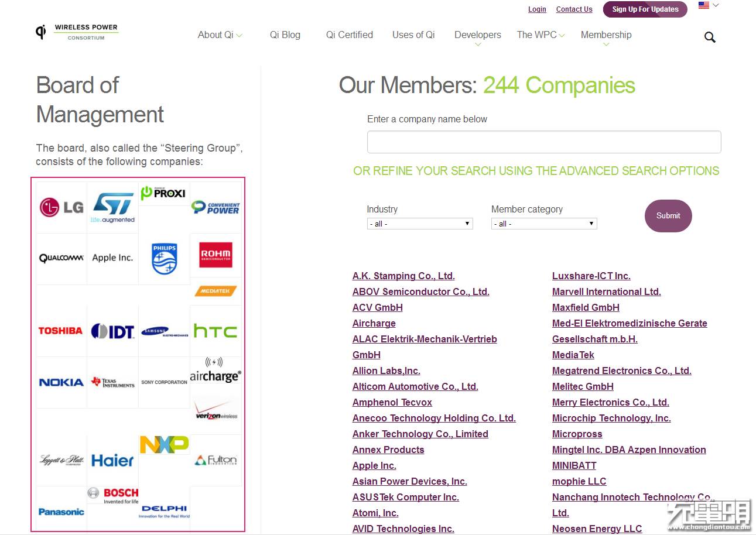Image resolution: width=756 pixels, height=535 pixels.
Task: Open Marvell International Ltd. link
Action: click(607, 292)
